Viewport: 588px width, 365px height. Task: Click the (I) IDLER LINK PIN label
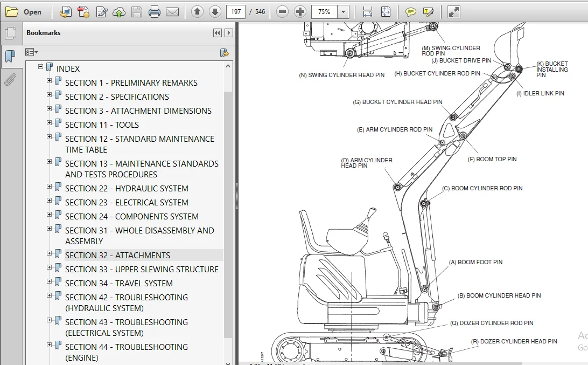pyautogui.click(x=540, y=93)
